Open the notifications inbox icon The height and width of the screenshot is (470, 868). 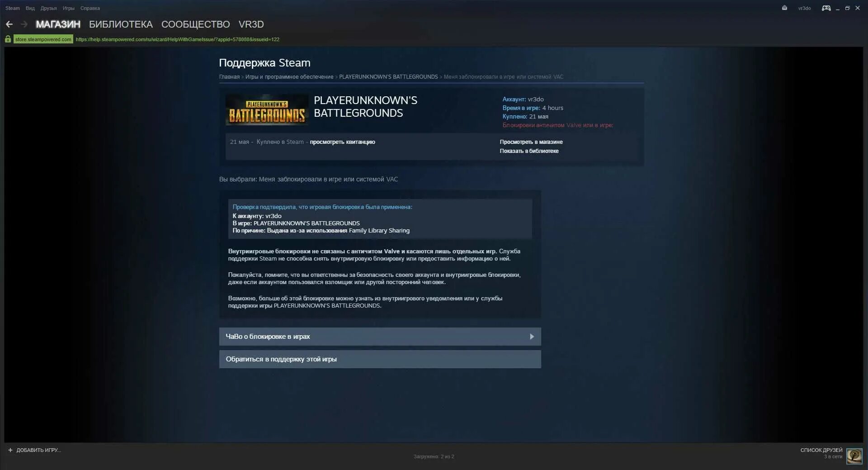click(x=784, y=8)
